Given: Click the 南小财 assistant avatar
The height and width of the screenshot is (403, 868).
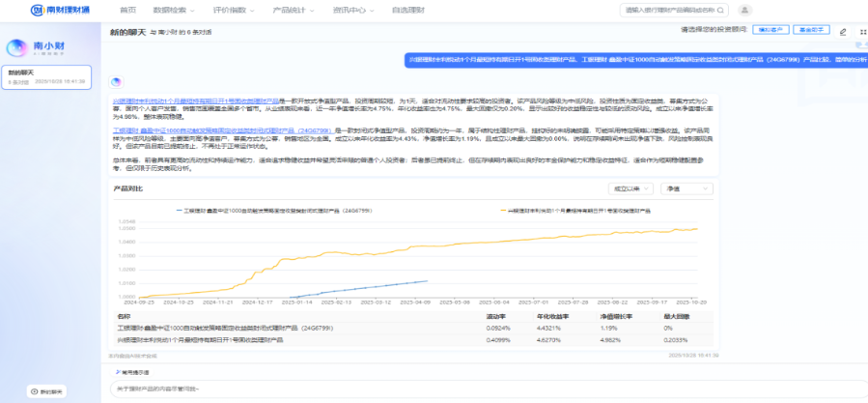Looking at the screenshot, I should (17, 47).
